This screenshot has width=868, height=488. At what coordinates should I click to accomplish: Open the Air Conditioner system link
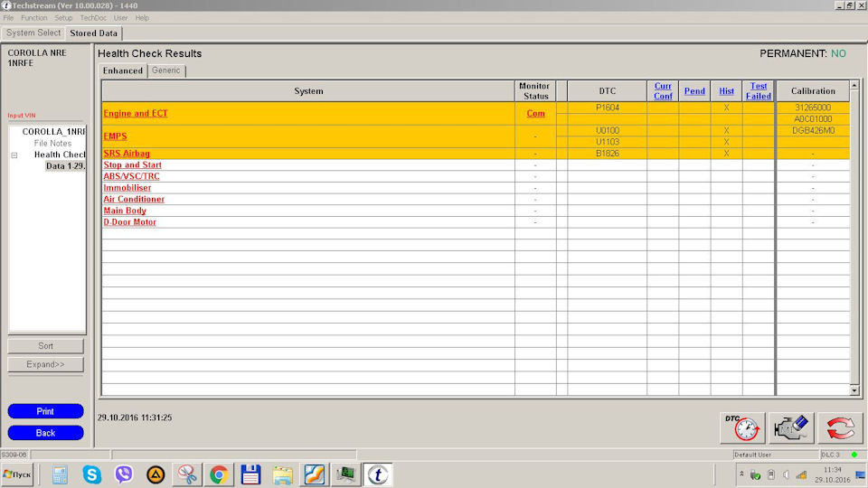pyautogui.click(x=134, y=199)
